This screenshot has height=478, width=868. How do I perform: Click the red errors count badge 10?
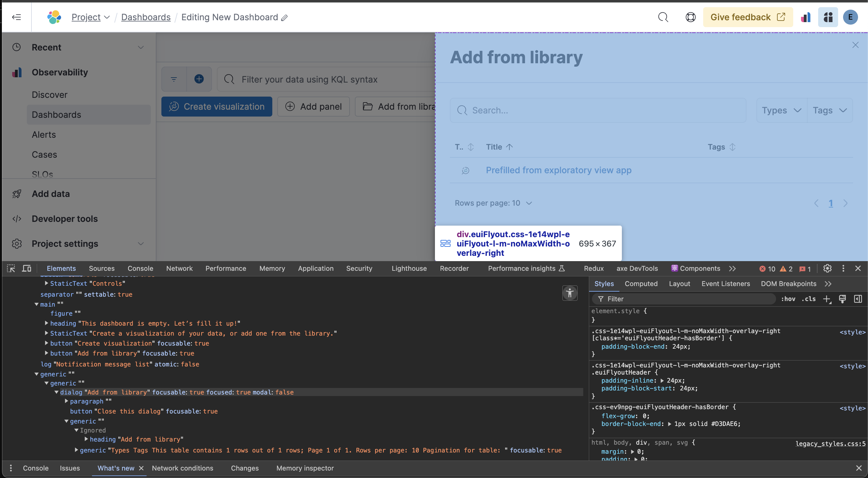(x=767, y=269)
